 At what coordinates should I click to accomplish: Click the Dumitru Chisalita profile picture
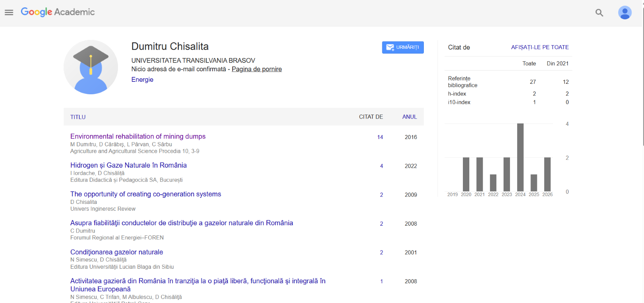(91, 67)
